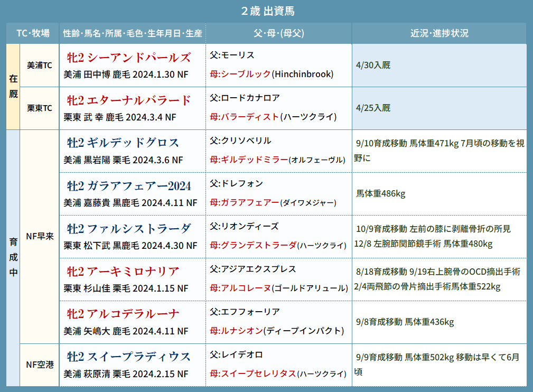Click status text 9/8育成移動 馬体重436kg
The height and width of the screenshot is (392, 533).
[x=405, y=322]
